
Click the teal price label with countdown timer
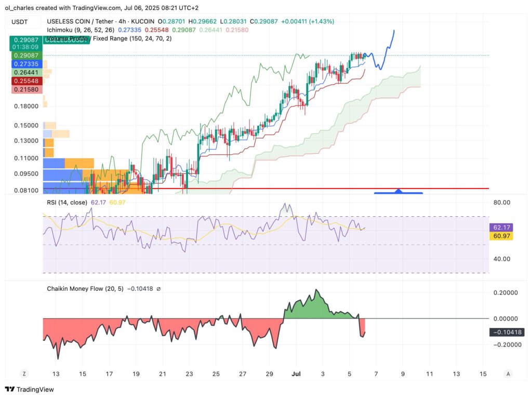click(x=27, y=43)
